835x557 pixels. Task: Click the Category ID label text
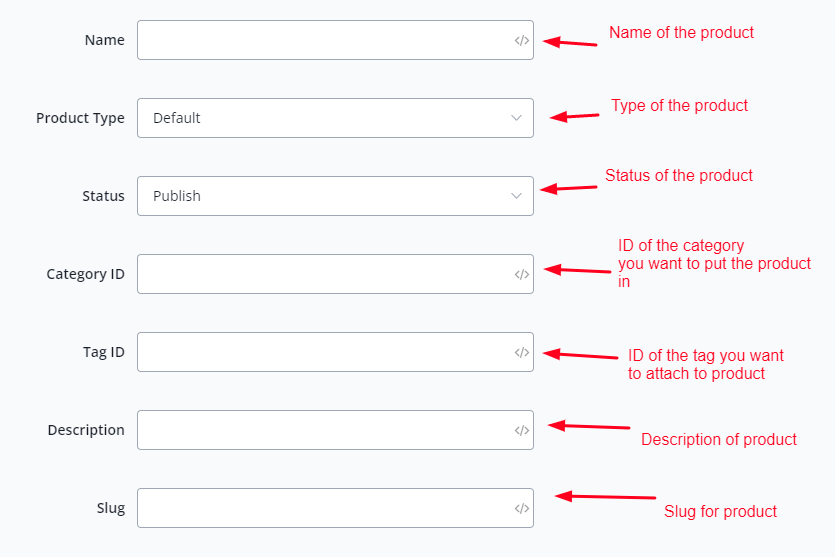coord(85,274)
